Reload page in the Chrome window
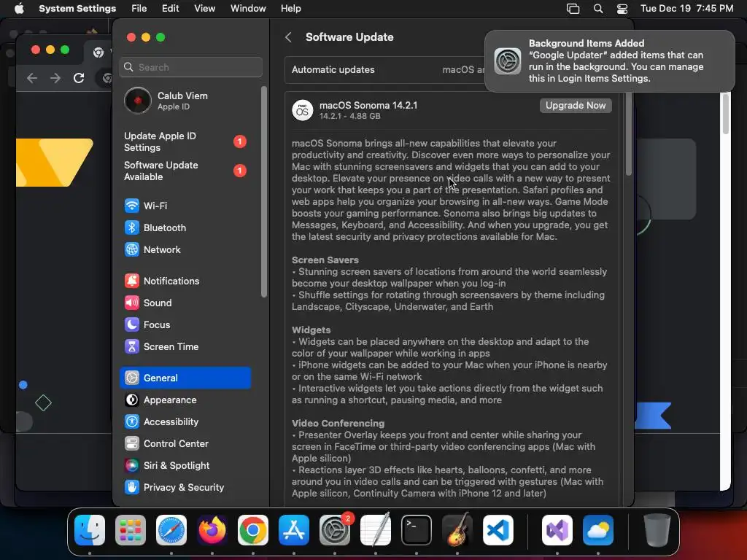Image resolution: width=747 pixels, height=560 pixels. (79, 77)
